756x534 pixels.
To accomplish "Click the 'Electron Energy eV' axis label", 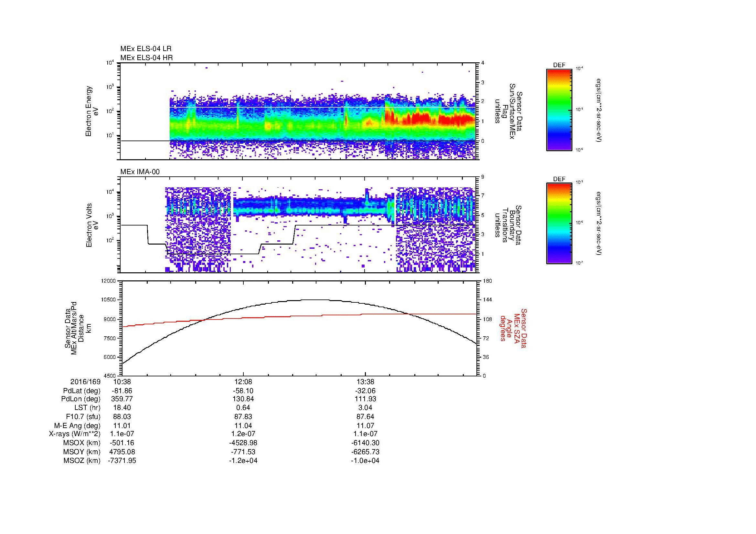I will pyautogui.click(x=92, y=111).
